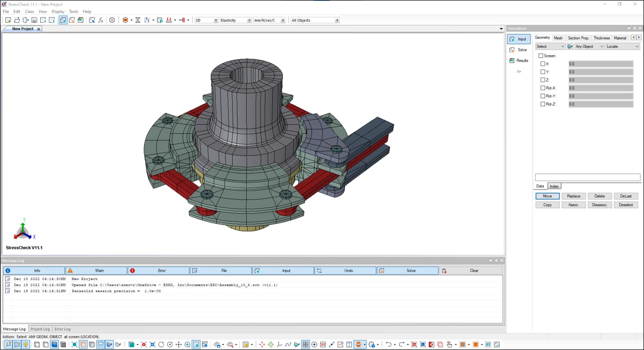Switch to the Mesh tab in the Simulation panel

point(558,37)
